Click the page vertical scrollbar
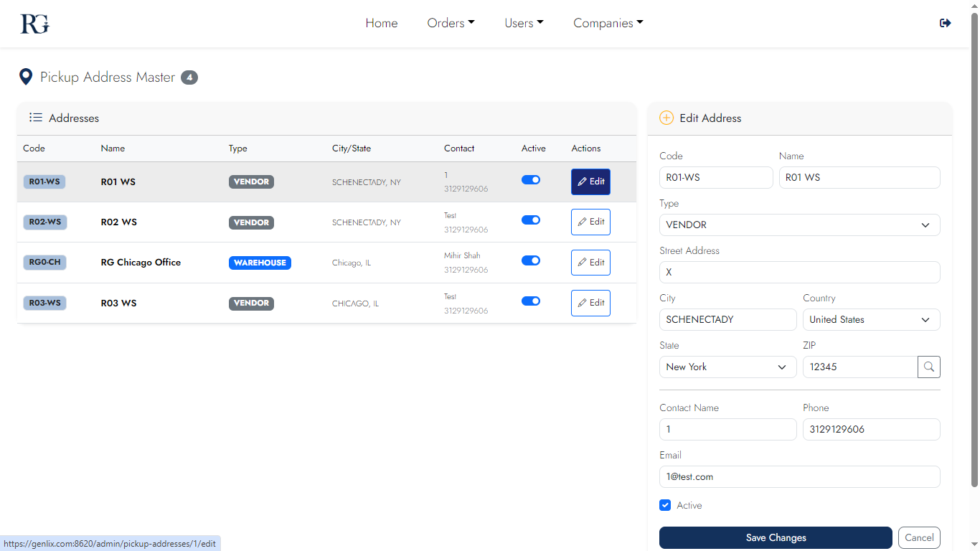Screen dimensions: 980x551 point(974,251)
